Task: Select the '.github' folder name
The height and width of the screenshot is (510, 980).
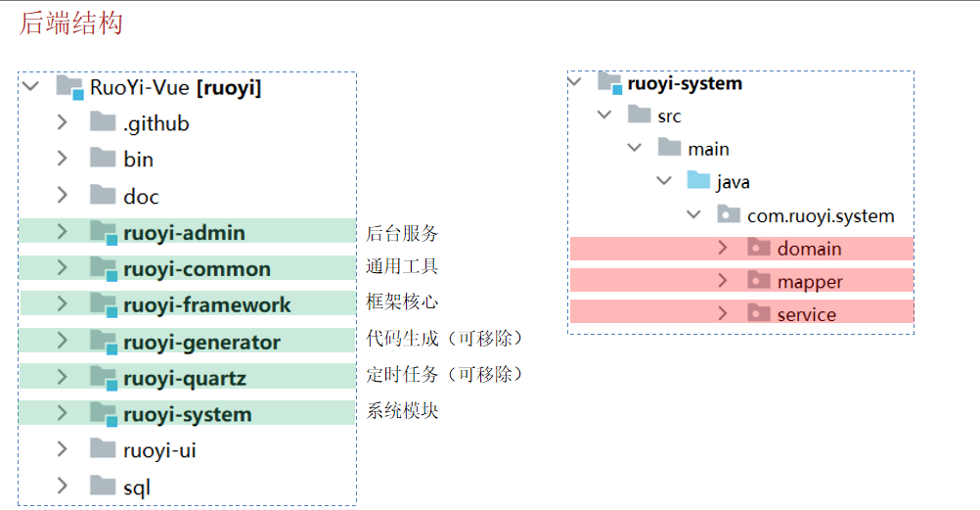Action: pos(156,123)
